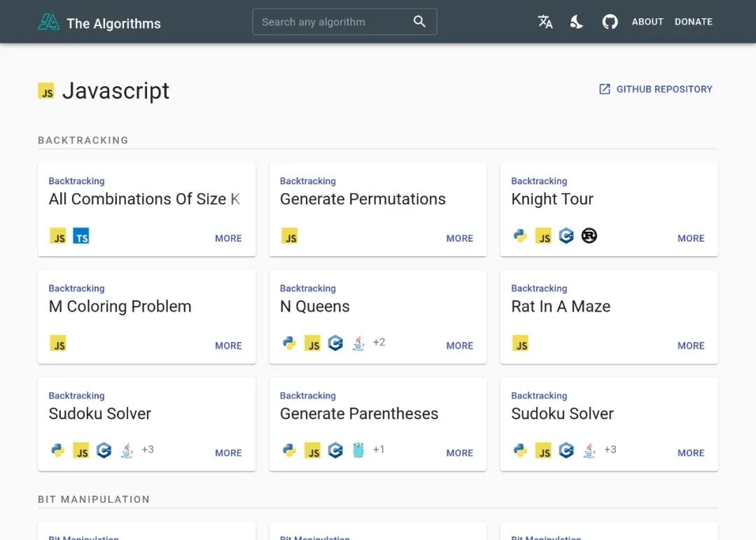Choose JS icon on Generate Parentheses card
The height and width of the screenshot is (540, 756).
pos(312,450)
